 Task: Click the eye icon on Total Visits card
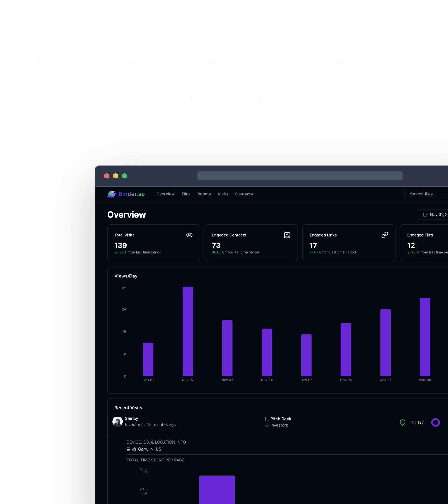pos(189,235)
